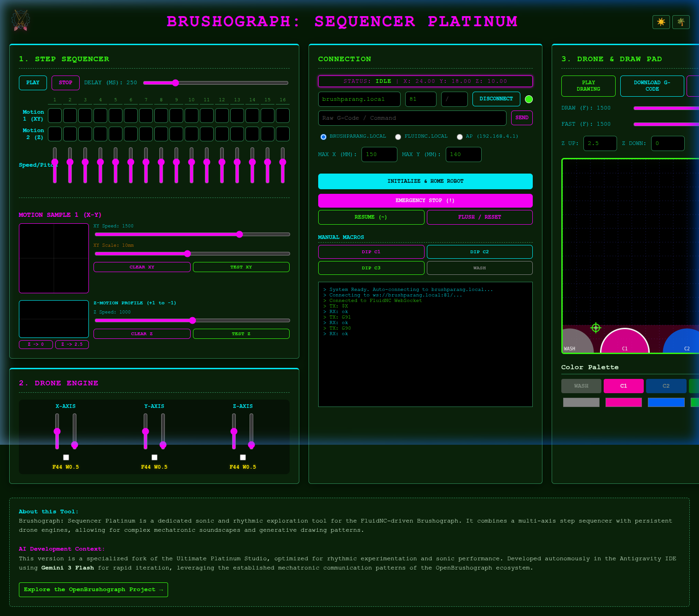The height and width of the screenshot is (616, 699).
Task: Toggle Motion 1 (XY) step 16
Action: pos(283,116)
